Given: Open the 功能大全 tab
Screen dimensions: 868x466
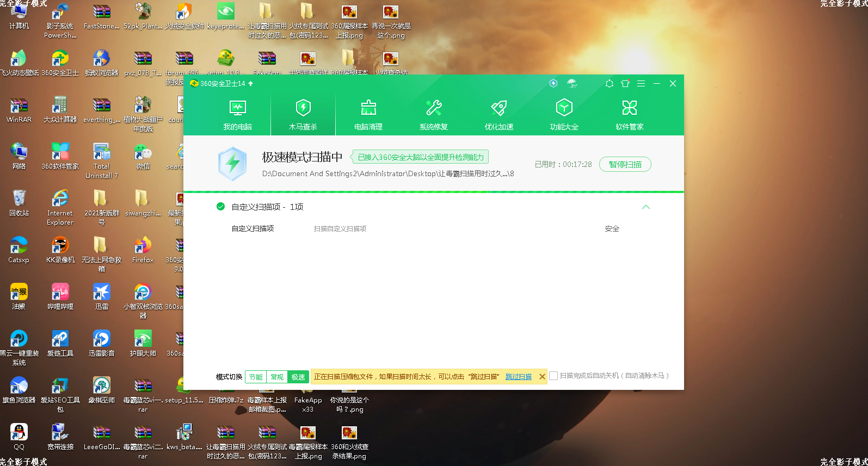Looking at the screenshot, I should 564,115.
